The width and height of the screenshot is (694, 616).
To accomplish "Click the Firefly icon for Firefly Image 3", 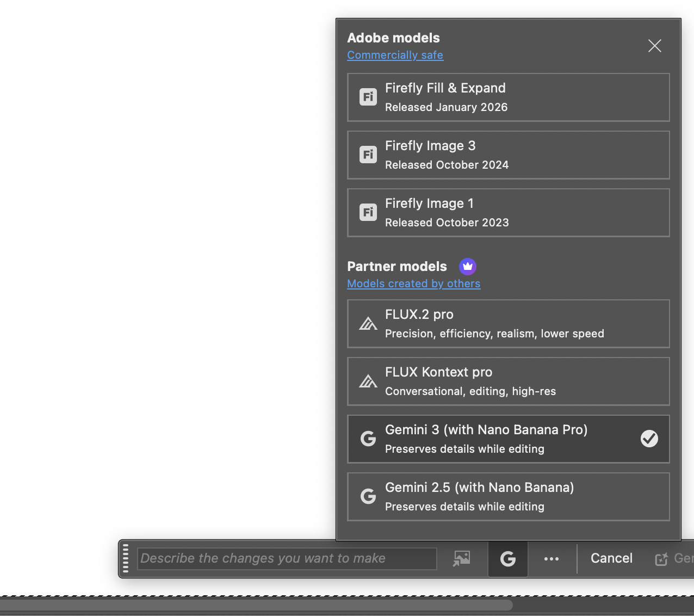I will click(368, 155).
